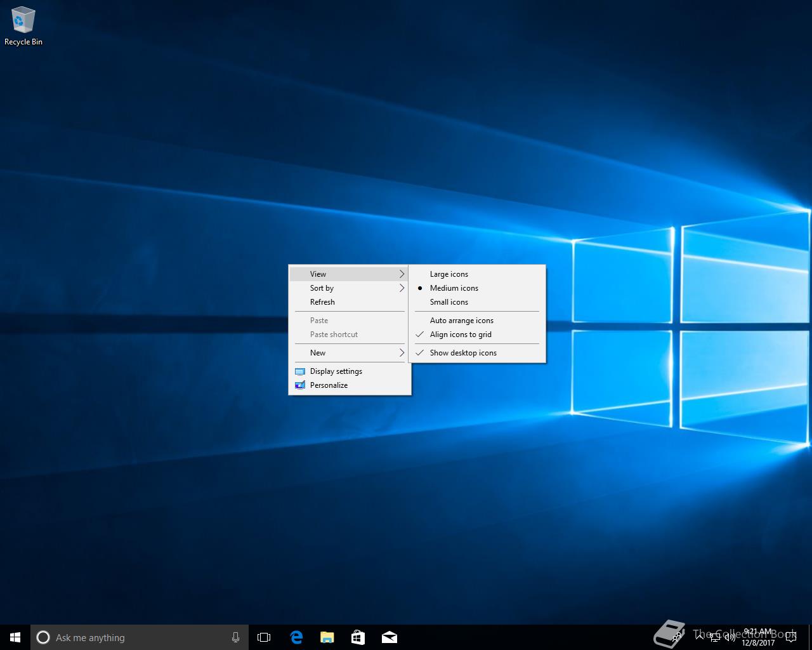Open Display settings from context menu
The width and height of the screenshot is (812, 650).
[336, 371]
